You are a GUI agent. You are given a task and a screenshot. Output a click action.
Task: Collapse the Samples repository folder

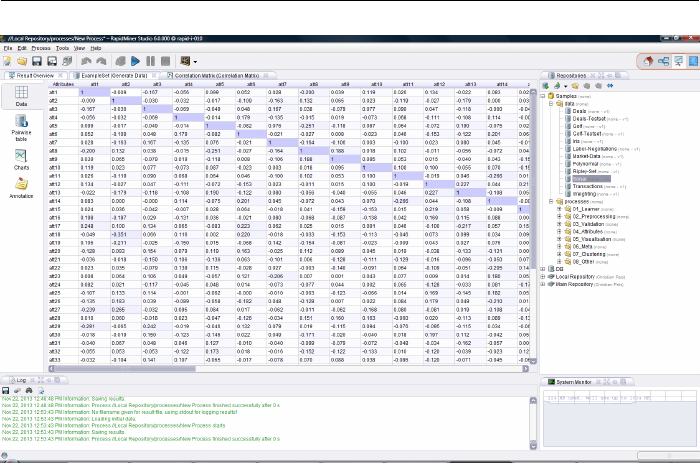point(544,97)
